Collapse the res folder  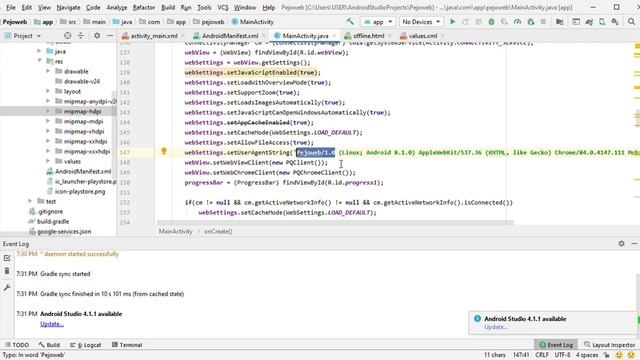point(39,61)
